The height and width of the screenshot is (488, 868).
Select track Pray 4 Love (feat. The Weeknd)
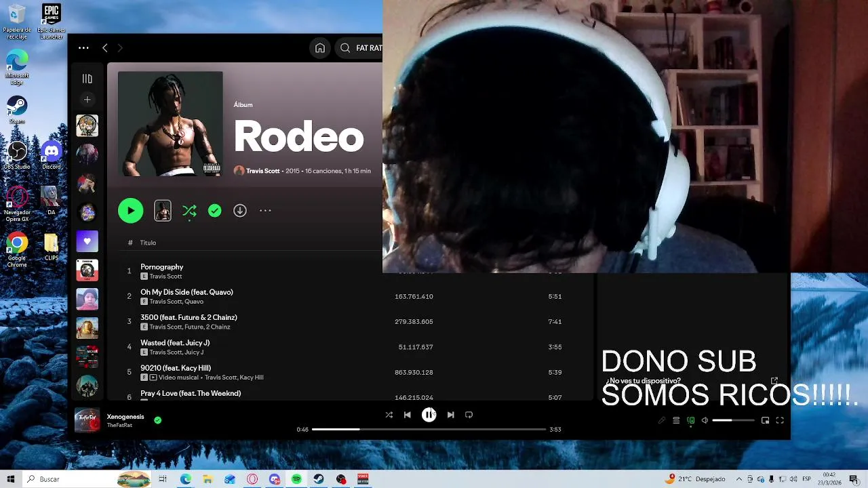191,393
